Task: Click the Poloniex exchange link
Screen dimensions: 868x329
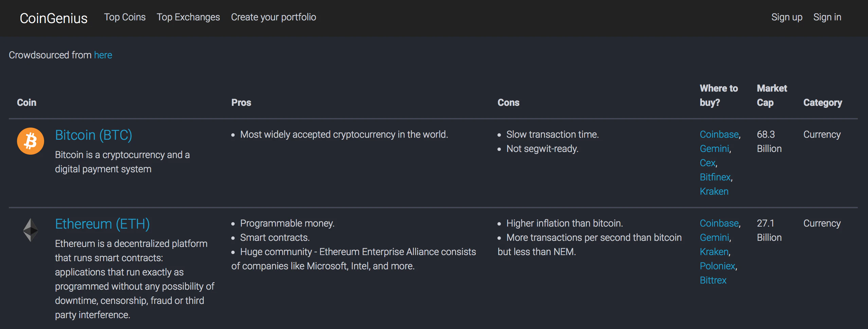Action: [717, 266]
